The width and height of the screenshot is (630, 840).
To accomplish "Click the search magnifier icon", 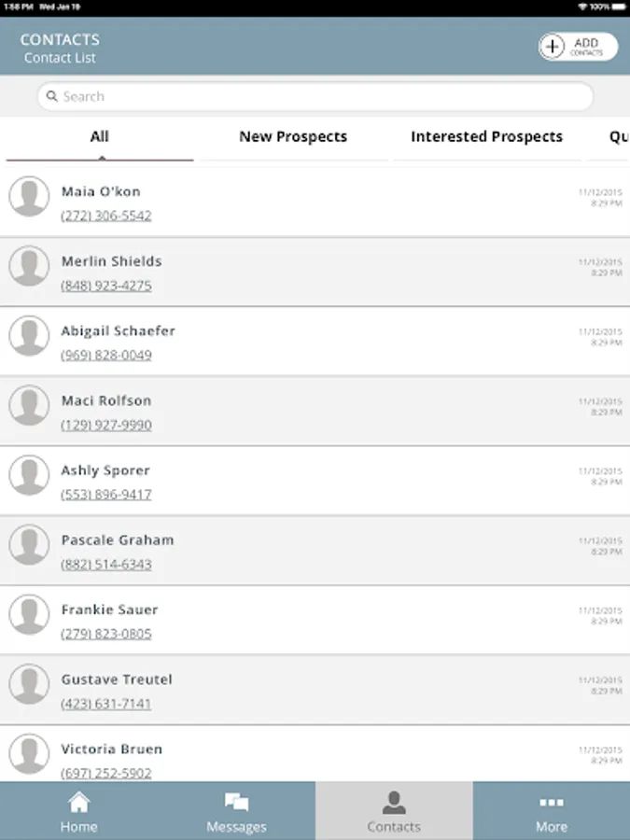I will [x=52, y=96].
